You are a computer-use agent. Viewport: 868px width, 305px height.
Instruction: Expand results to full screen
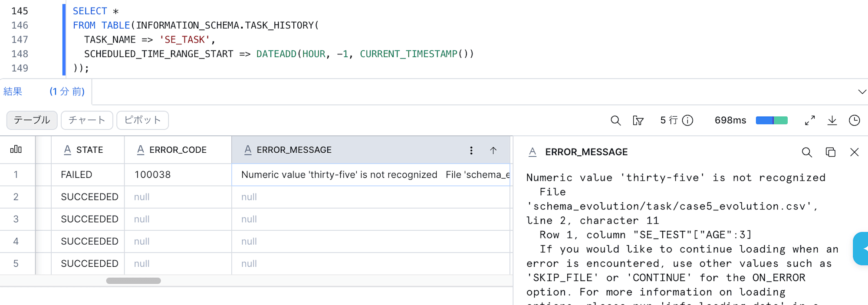pyautogui.click(x=810, y=120)
